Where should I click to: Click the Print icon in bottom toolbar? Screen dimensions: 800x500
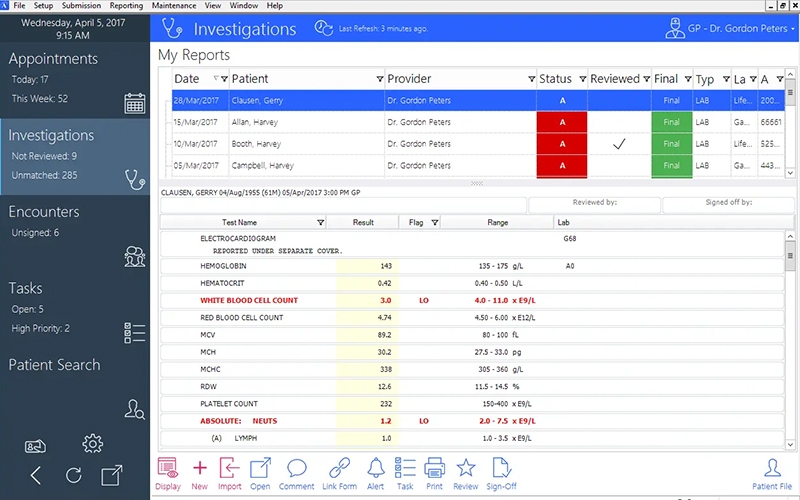pyautogui.click(x=434, y=468)
